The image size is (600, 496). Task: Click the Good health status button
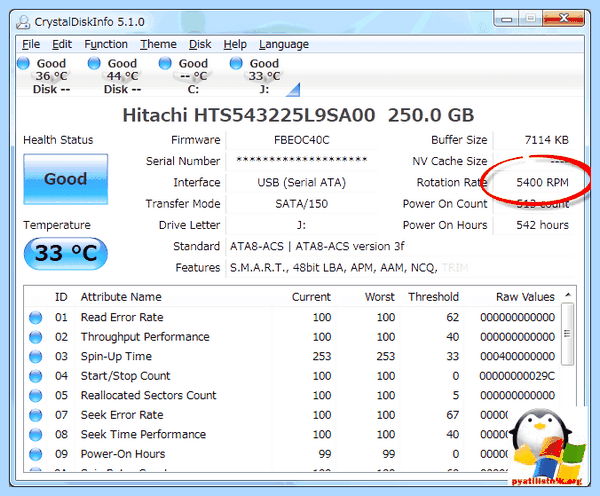click(x=65, y=179)
